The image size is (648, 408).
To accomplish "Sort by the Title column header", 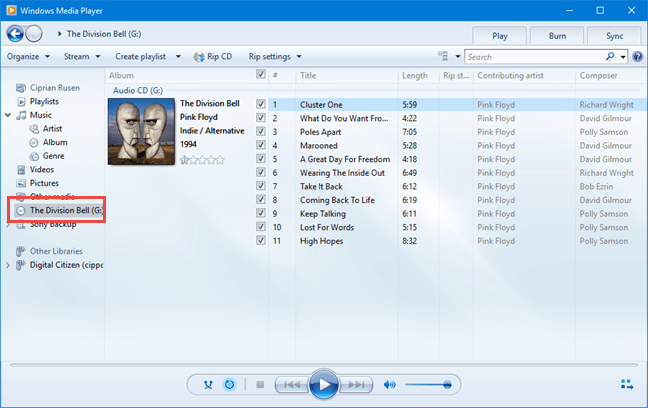I will (347, 76).
